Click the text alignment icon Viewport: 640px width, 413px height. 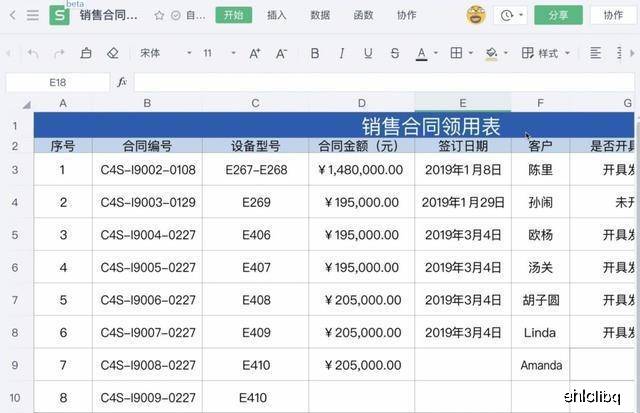pyautogui.click(x=596, y=53)
